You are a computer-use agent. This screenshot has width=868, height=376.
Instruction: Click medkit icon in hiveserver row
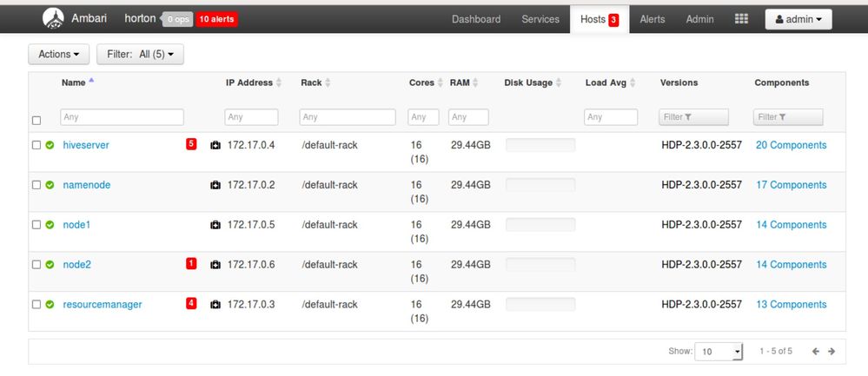[x=215, y=145]
